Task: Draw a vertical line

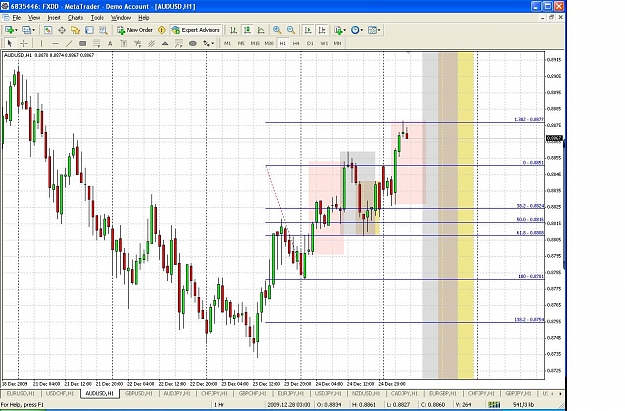Action: [x=41, y=43]
